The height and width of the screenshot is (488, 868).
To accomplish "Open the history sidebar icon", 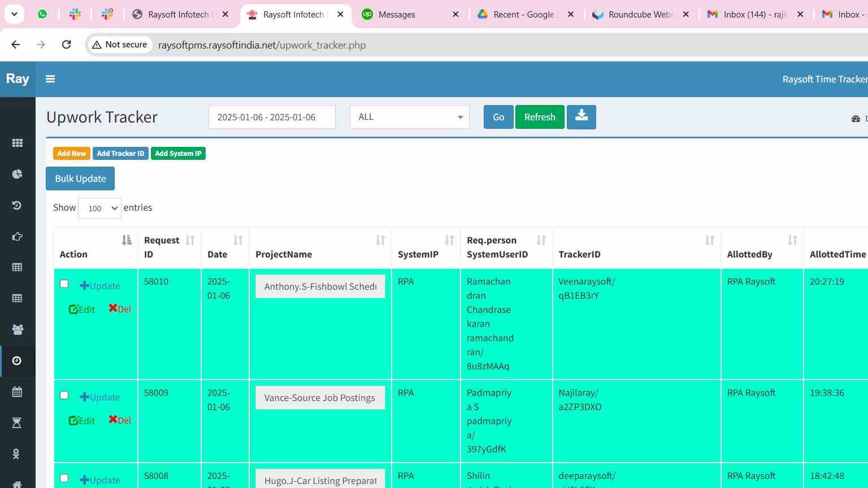I will tap(18, 205).
